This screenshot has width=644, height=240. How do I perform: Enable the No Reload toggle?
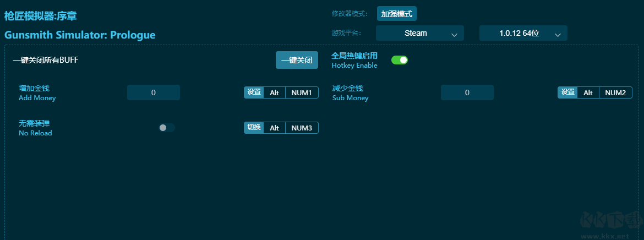point(167,128)
